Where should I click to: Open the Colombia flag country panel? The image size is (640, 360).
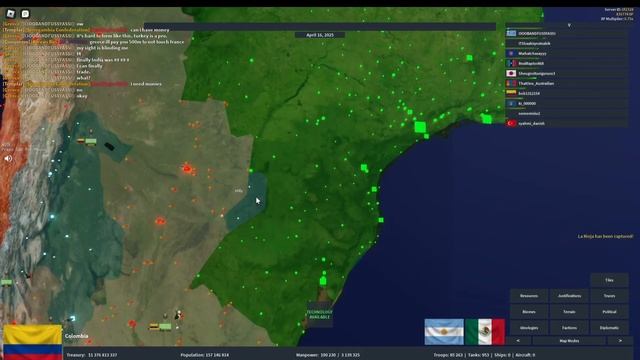point(33,342)
